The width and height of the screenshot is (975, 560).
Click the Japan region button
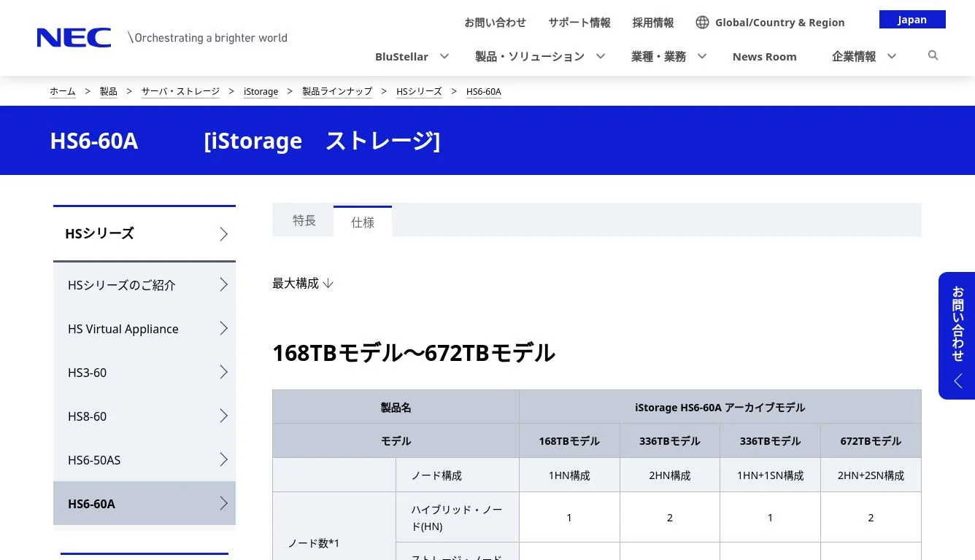pos(912,20)
